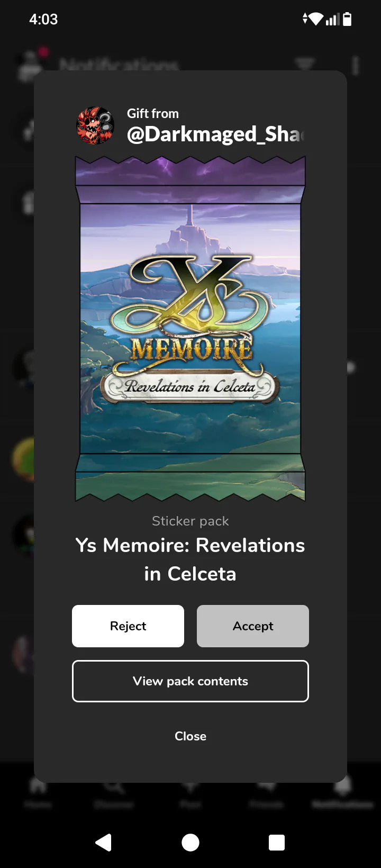Tap the Ys Memoire pack title text
The image size is (381, 868).
[x=190, y=559]
